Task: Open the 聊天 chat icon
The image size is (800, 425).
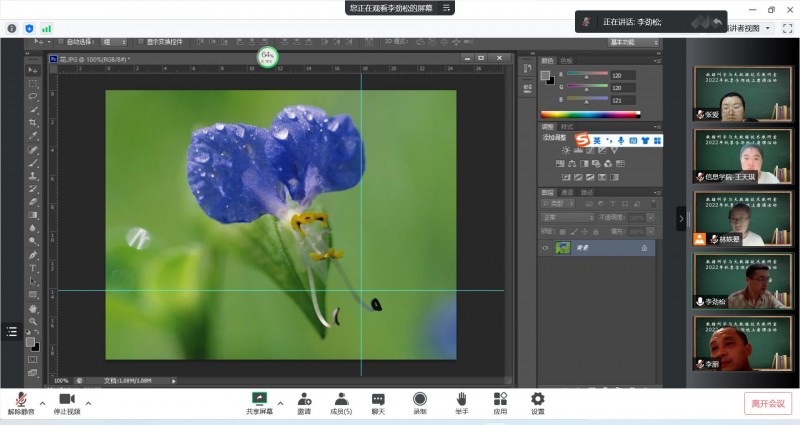Action: coord(378,399)
